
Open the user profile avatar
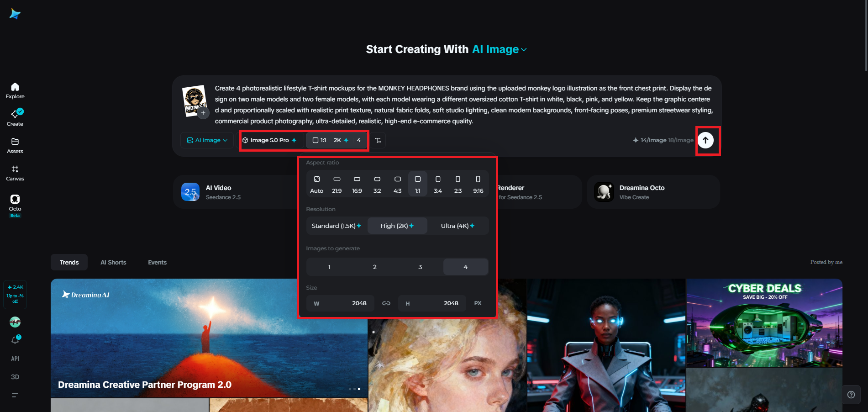(x=15, y=322)
